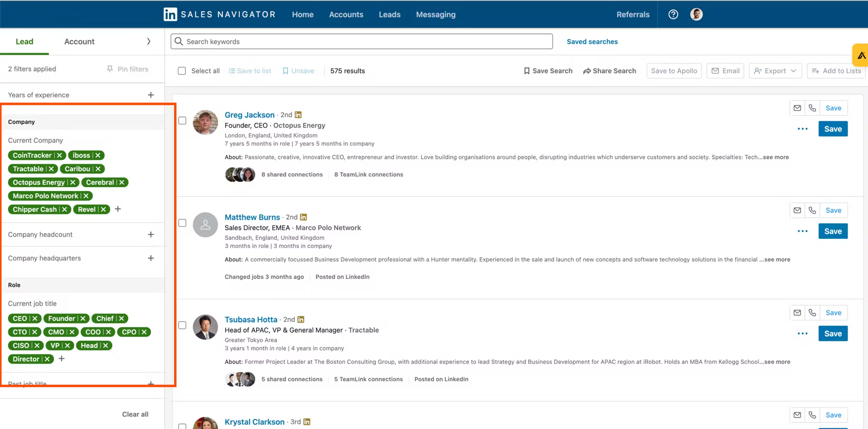Open the Leads menu in top navigation
Image resolution: width=868 pixels, height=429 pixels.
(x=389, y=14)
